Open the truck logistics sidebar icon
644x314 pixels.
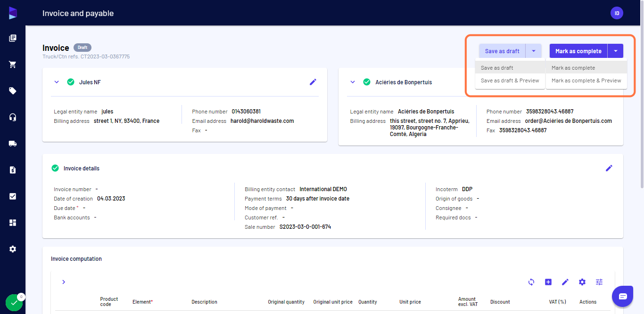pyautogui.click(x=13, y=144)
